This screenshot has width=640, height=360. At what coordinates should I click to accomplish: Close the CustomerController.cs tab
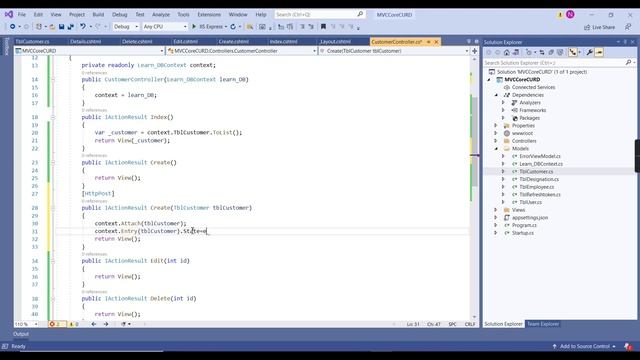pyautogui.click(x=436, y=42)
